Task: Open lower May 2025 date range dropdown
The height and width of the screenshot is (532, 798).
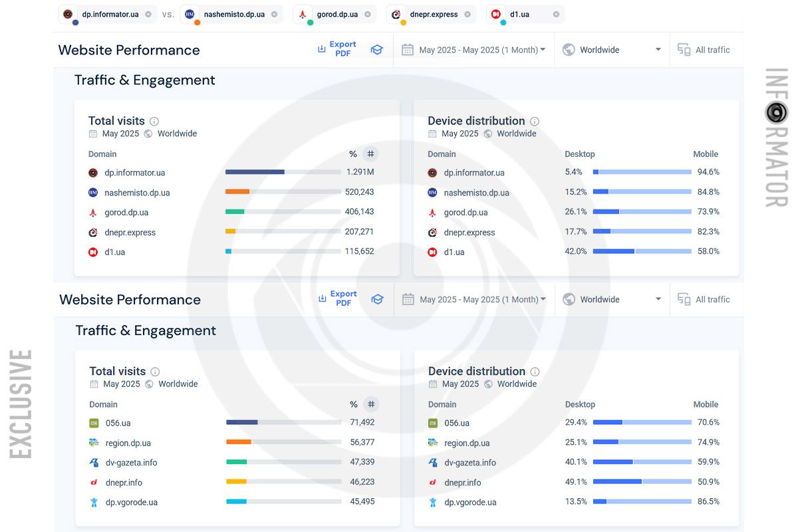Action: [474, 299]
